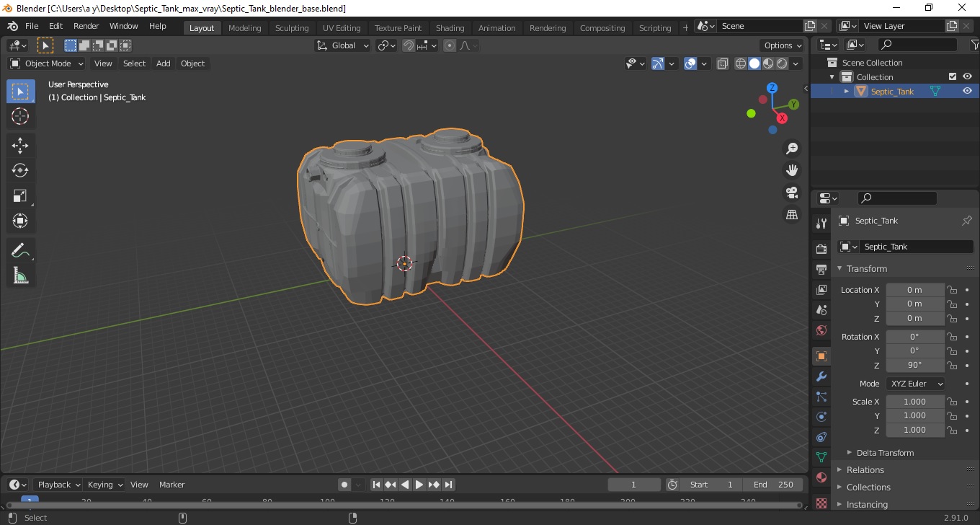The height and width of the screenshot is (525, 980).
Task: Open the Object Mode dropdown
Action: click(x=47, y=63)
